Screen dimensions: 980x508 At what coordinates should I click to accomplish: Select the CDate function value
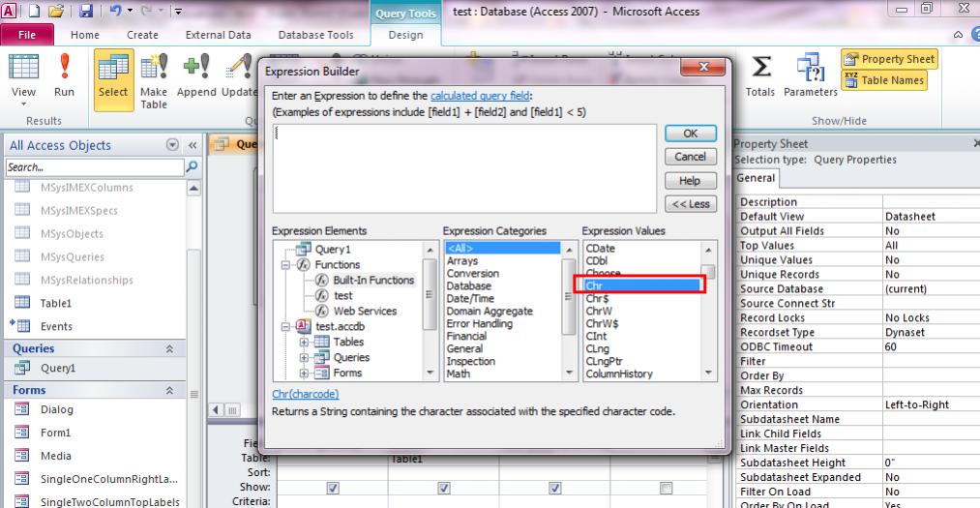pyautogui.click(x=600, y=248)
